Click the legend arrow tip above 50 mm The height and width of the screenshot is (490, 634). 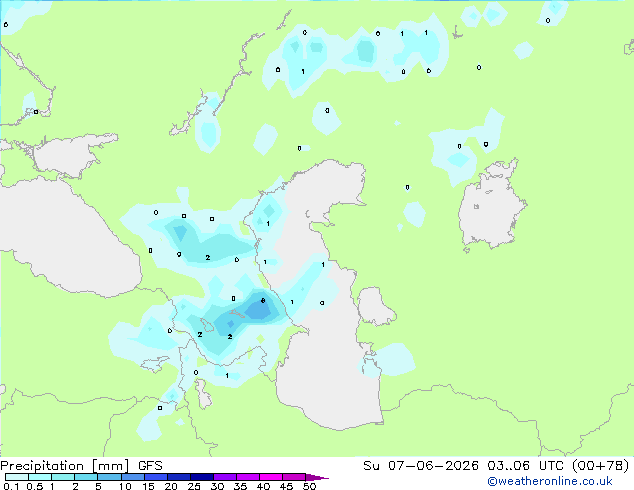317,477
